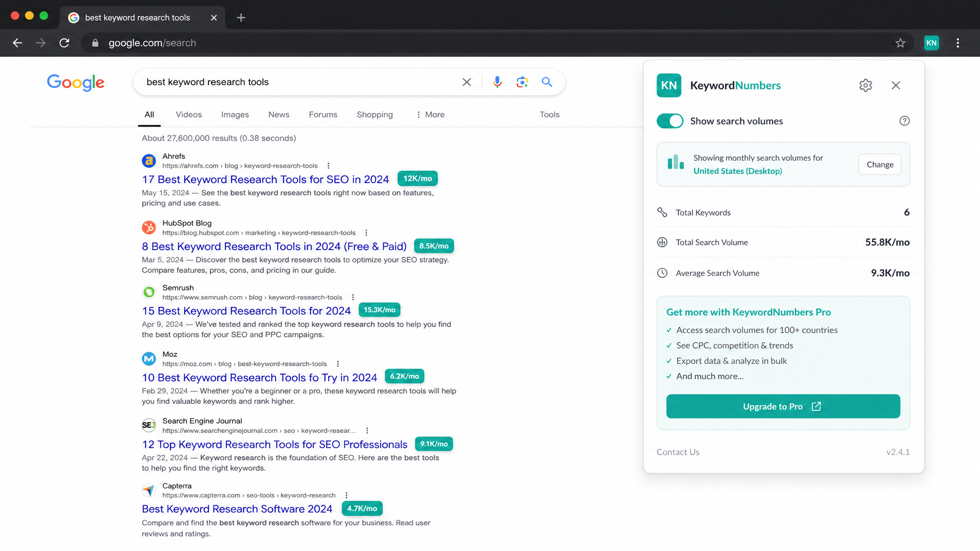980x551 pixels.
Task: Click the 8.5K/mo volume badge
Action: (x=434, y=246)
